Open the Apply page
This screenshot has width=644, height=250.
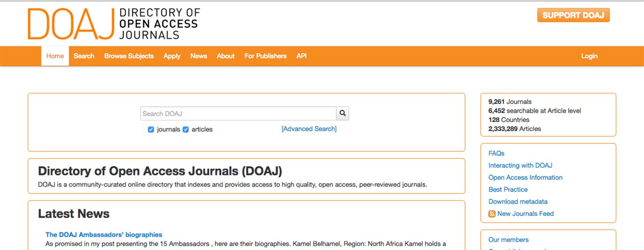coord(172,56)
